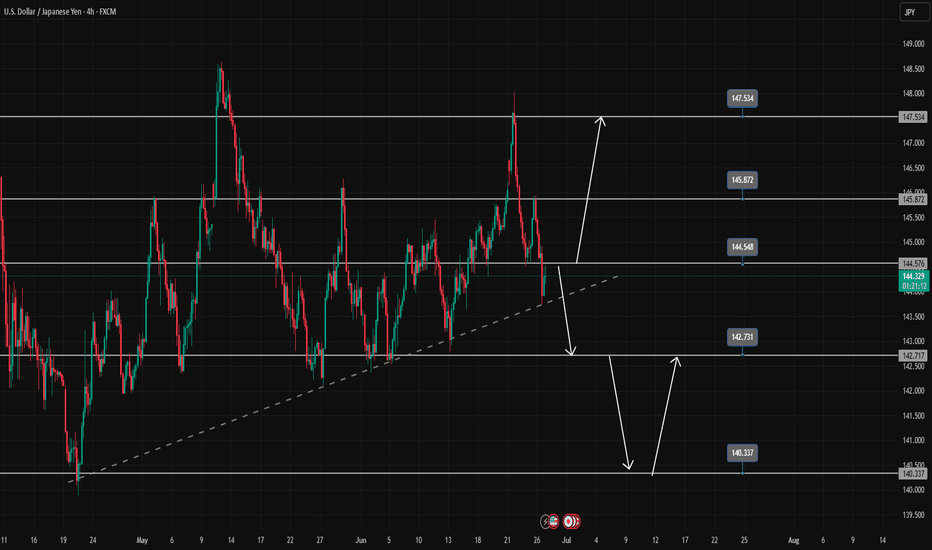Click the 143.000 price scale value

[914, 341]
